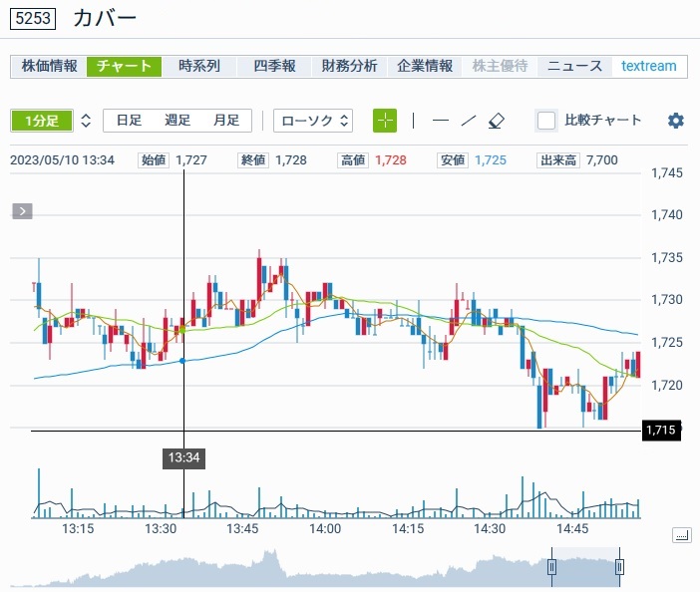Click the left handle of range slider
700x592 pixels.
550,567
